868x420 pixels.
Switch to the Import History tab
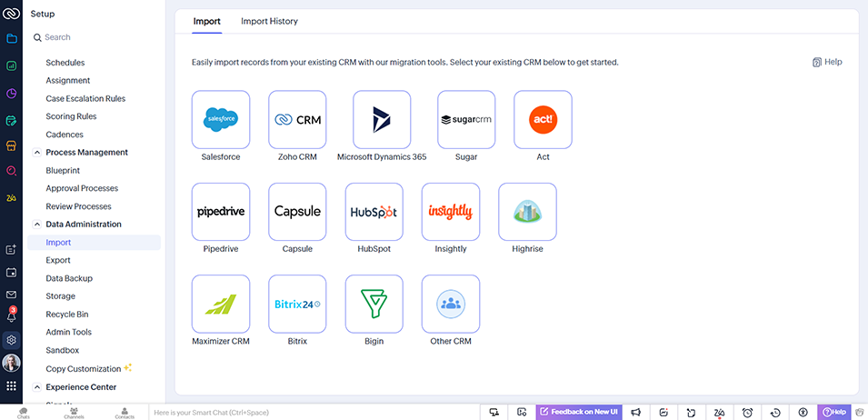tap(269, 21)
